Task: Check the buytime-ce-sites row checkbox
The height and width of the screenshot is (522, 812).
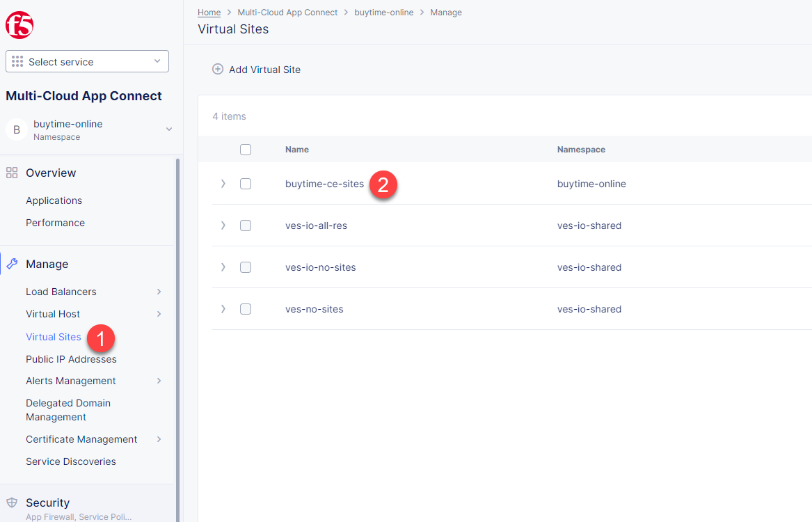Action: (246, 184)
